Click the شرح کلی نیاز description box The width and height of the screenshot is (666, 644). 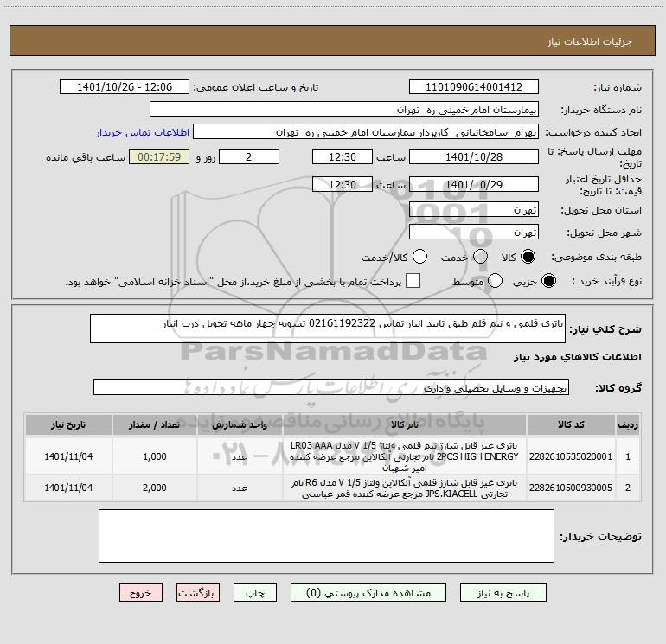pyautogui.click(x=328, y=328)
